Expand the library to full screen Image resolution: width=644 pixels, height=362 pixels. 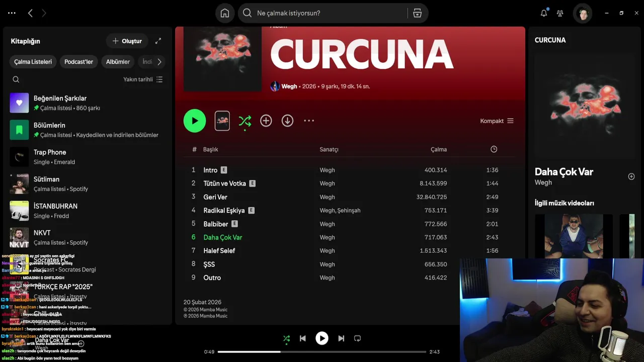pyautogui.click(x=158, y=41)
